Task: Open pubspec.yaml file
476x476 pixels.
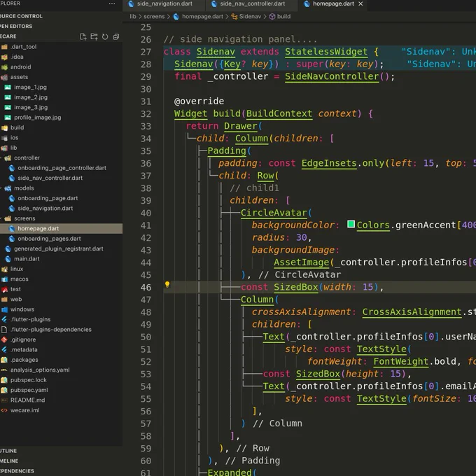Action: coord(61,390)
